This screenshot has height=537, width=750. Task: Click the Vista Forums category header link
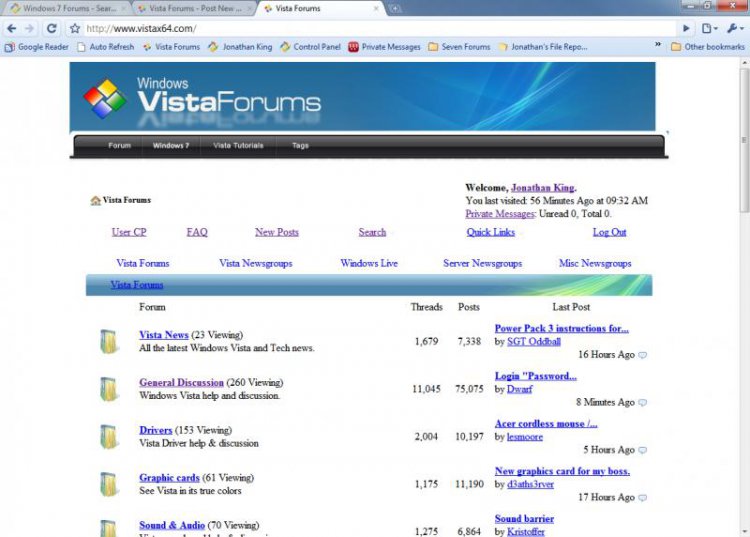[137, 285]
